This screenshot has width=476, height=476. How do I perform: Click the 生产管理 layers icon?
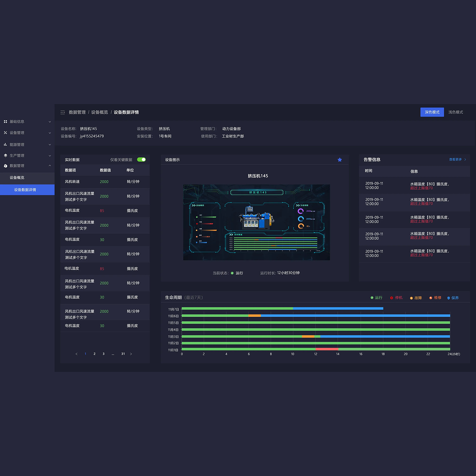(5, 155)
